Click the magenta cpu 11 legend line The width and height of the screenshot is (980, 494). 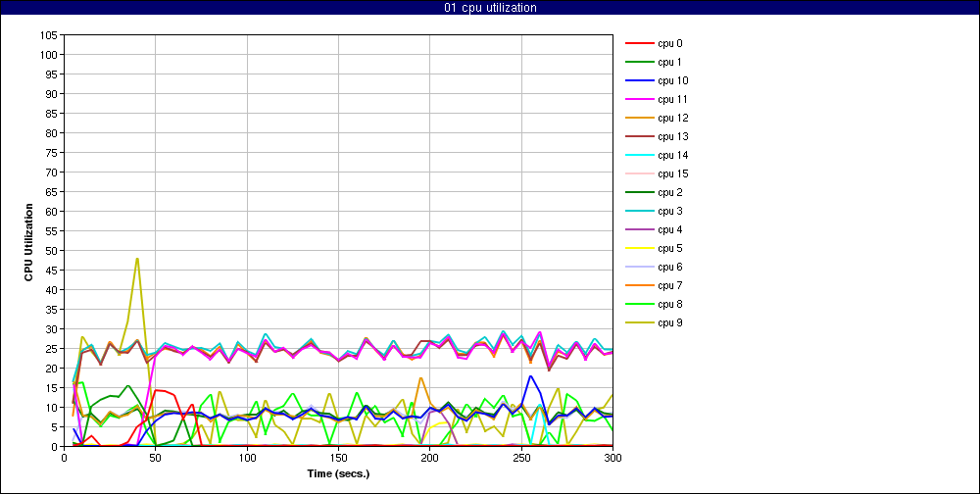[x=639, y=99]
